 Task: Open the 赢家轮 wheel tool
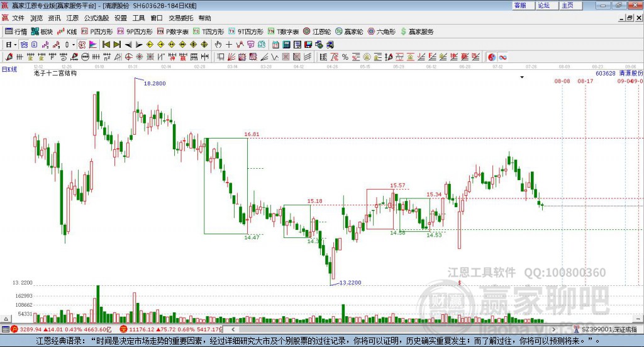pos(349,31)
